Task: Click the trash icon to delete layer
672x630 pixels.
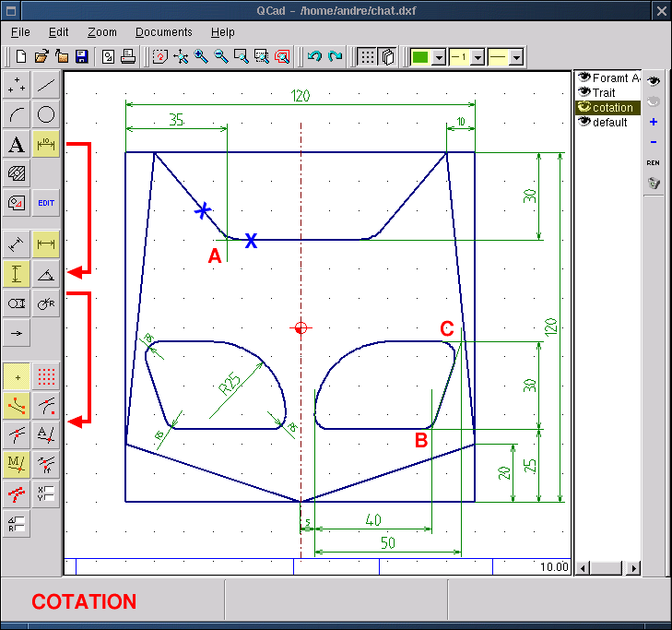Action: click(654, 184)
